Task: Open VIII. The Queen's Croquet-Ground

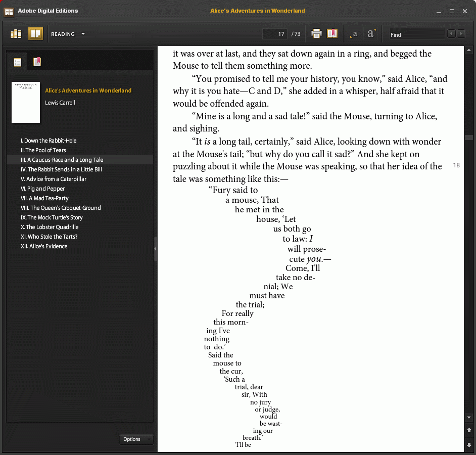Action: click(61, 208)
